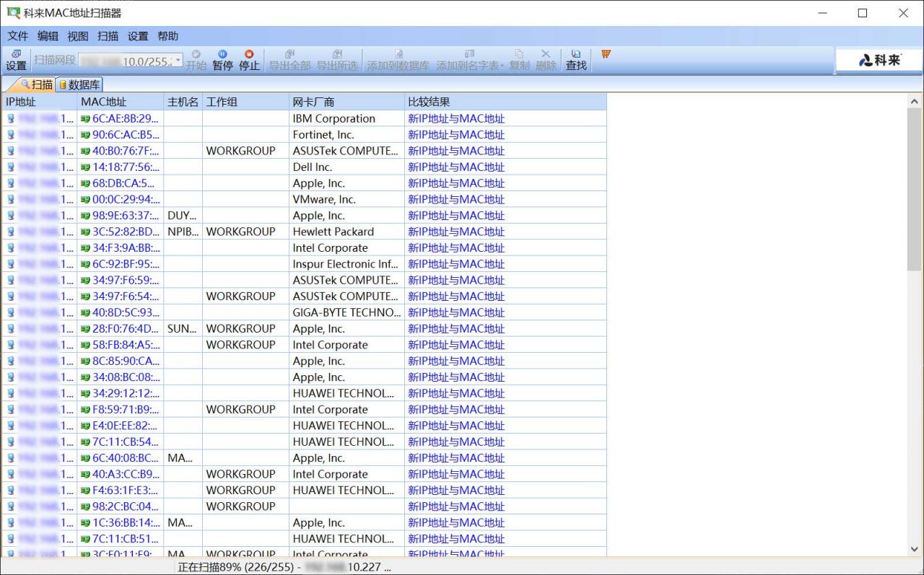Sort by clicking the 网卡厂商 column header
The image size is (924, 575).
click(315, 102)
